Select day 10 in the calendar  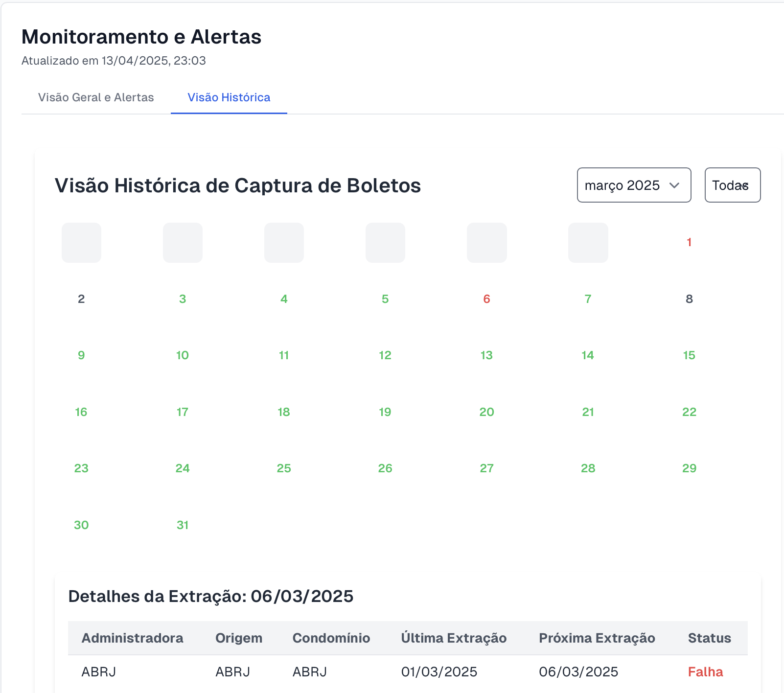pyautogui.click(x=183, y=355)
